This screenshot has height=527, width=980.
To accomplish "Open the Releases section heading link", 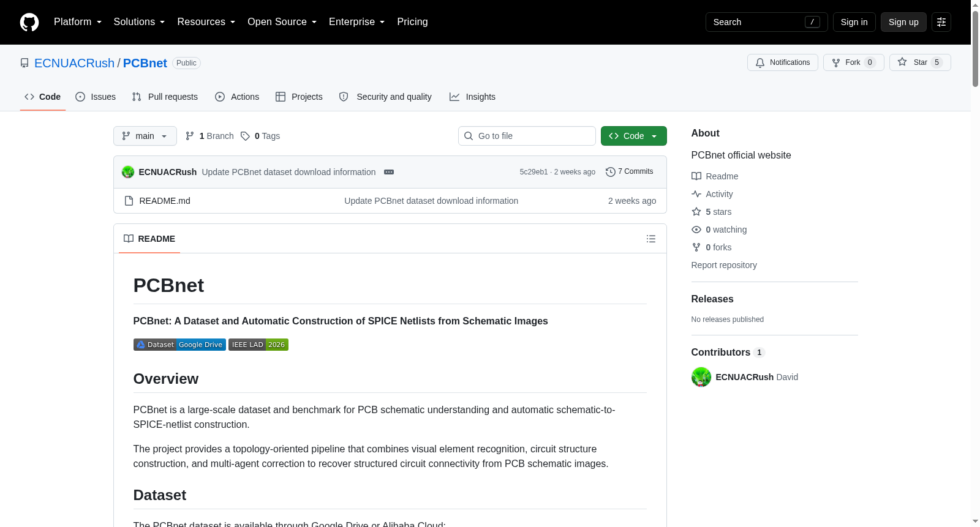I will 712,299.
